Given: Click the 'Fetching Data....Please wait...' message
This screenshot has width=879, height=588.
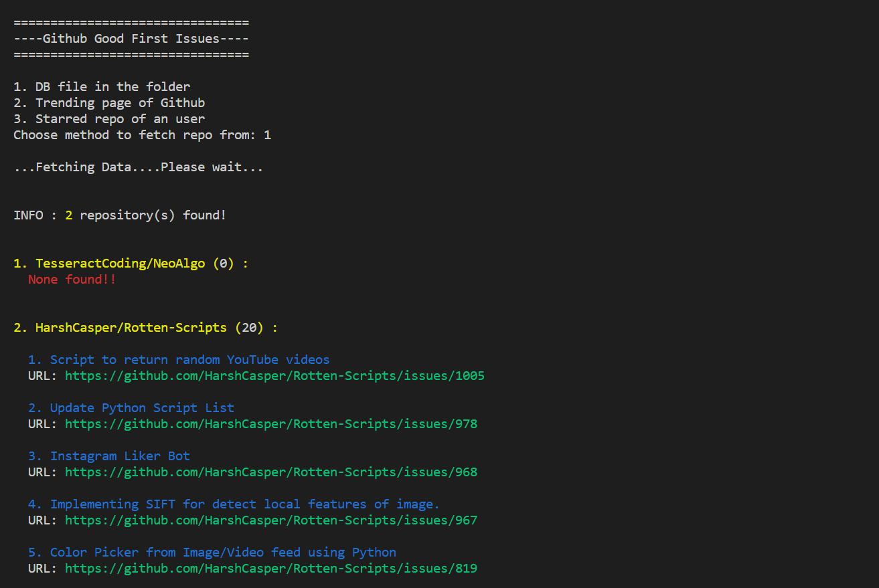Looking at the screenshot, I should 139,167.
